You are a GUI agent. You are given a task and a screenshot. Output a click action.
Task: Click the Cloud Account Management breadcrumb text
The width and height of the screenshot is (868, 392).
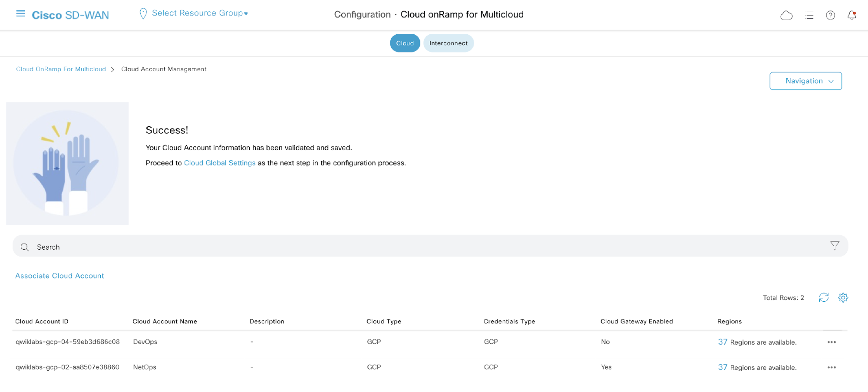coord(164,69)
